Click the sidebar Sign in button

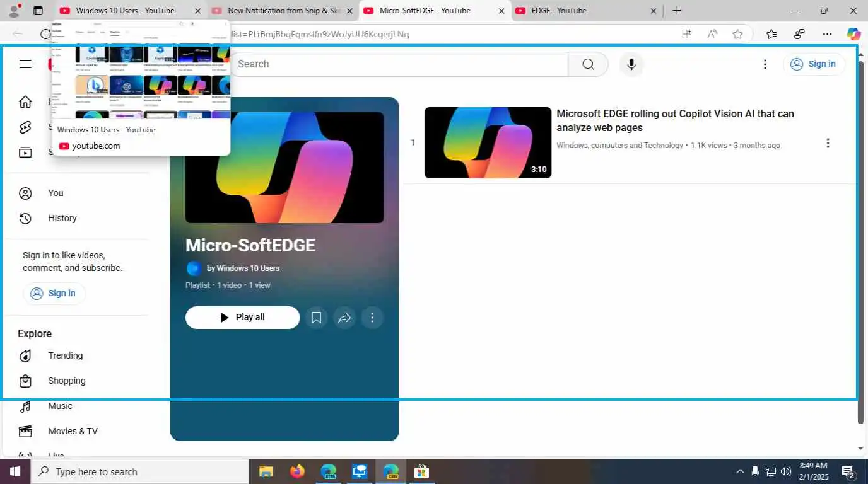click(54, 293)
